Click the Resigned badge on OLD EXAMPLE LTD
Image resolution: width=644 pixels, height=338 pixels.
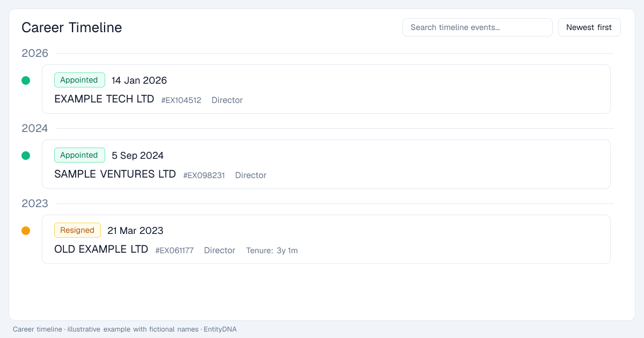pyautogui.click(x=77, y=230)
